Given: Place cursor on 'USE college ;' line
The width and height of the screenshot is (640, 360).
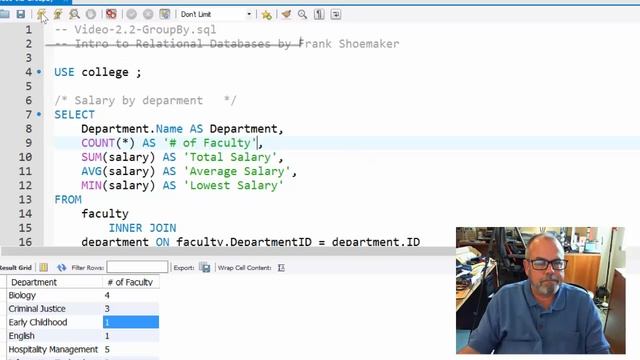Looking at the screenshot, I should click(x=98, y=72).
